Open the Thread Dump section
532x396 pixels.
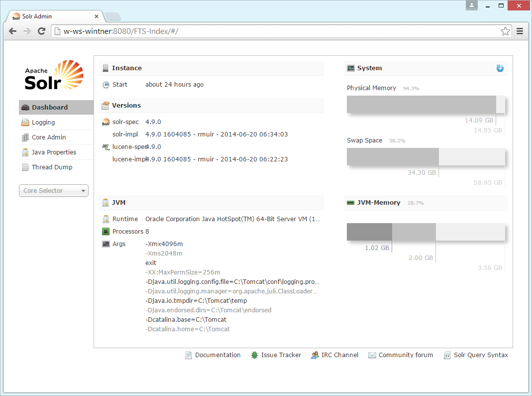(x=52, y=167)
